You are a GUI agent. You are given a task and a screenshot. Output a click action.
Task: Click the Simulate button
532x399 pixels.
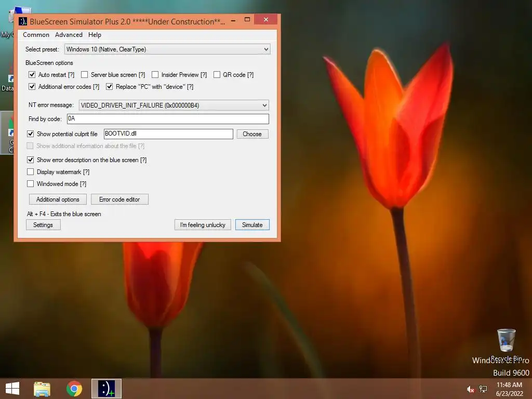click(x=252, y=225)
